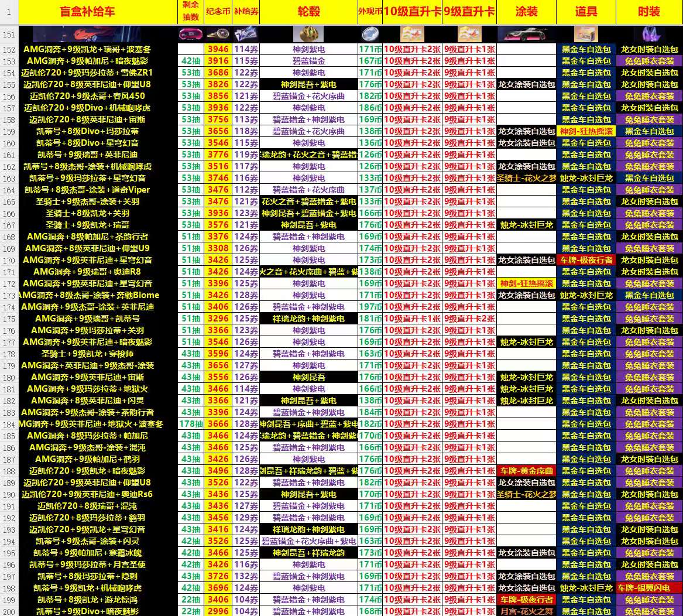Screen dimensions: 683x616
Task: Click the pink icon under 剩余抽数 header
Action: click(190, 35)
